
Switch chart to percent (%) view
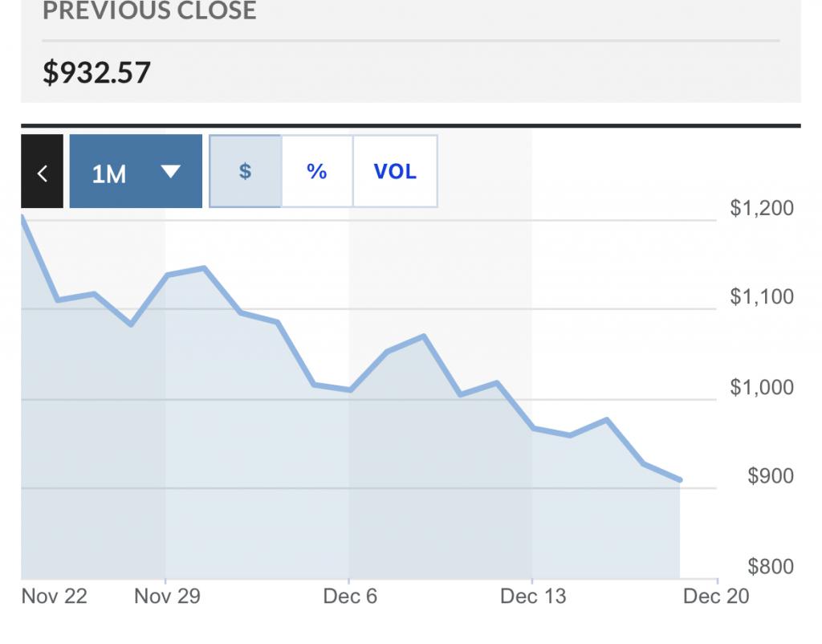[x=317, y=171]
